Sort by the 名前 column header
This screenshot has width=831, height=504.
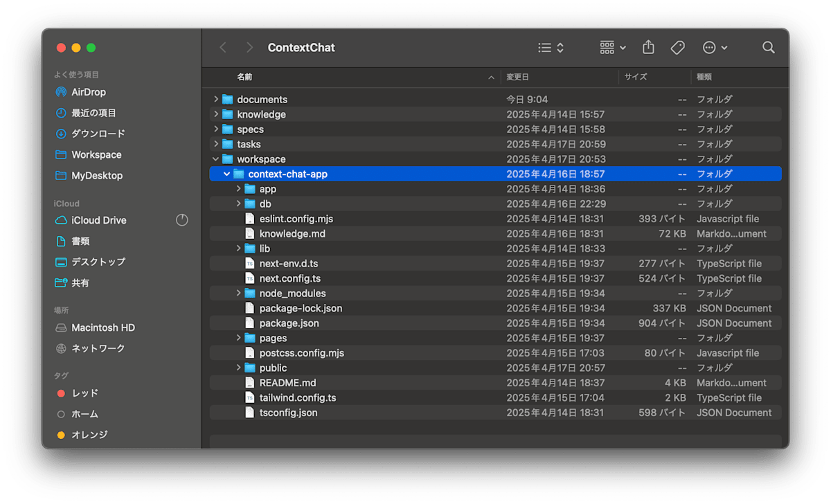[x=244, y=77]
